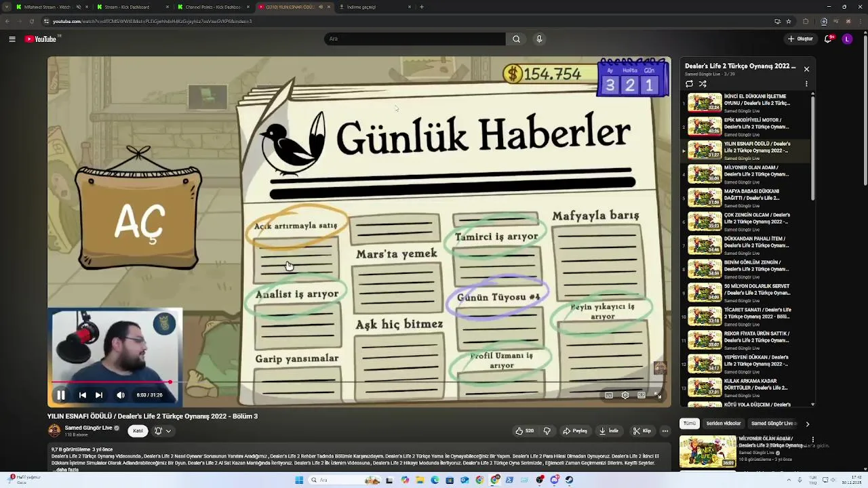868x488 pixels.
Task: Like the video (520 thumbs up)
Action: click(525, 430)
